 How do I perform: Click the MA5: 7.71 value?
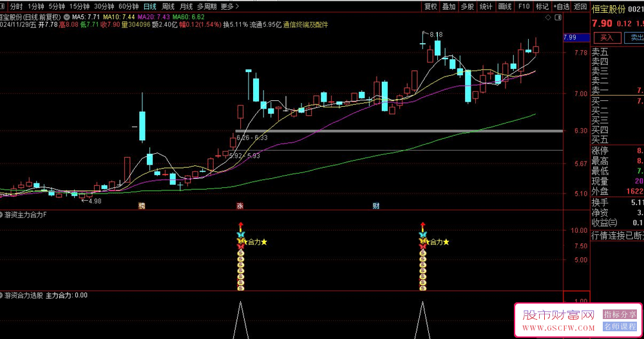(x=86, y=17)
